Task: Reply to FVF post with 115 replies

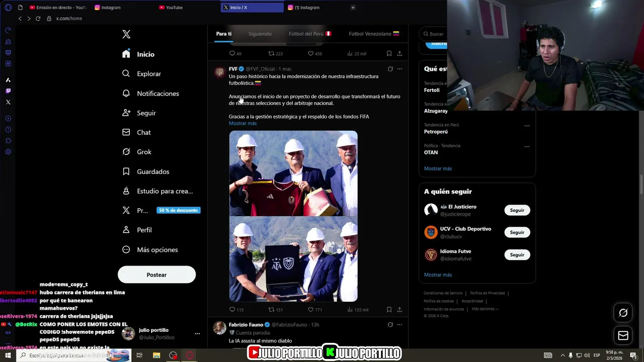Action: click(236, 310)
